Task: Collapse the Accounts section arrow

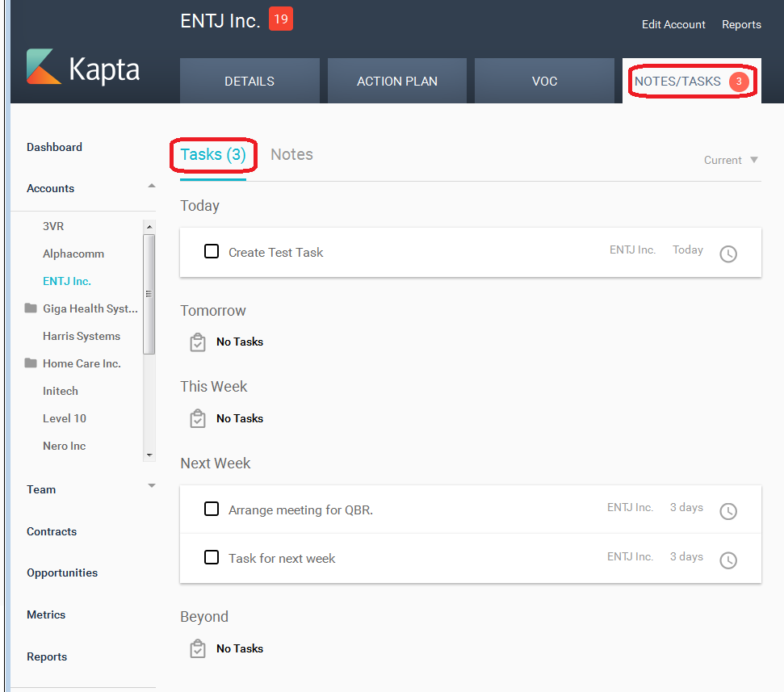Action: click(x=152, y=186)
